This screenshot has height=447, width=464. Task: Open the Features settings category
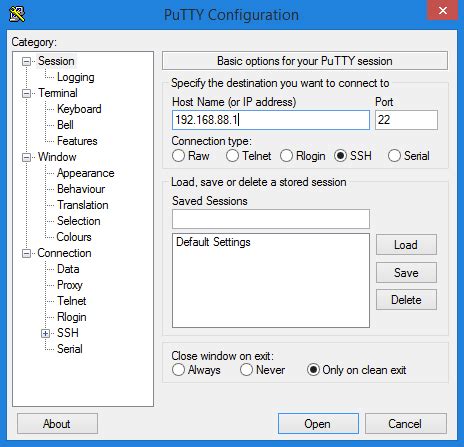click(x=77, y=141)
